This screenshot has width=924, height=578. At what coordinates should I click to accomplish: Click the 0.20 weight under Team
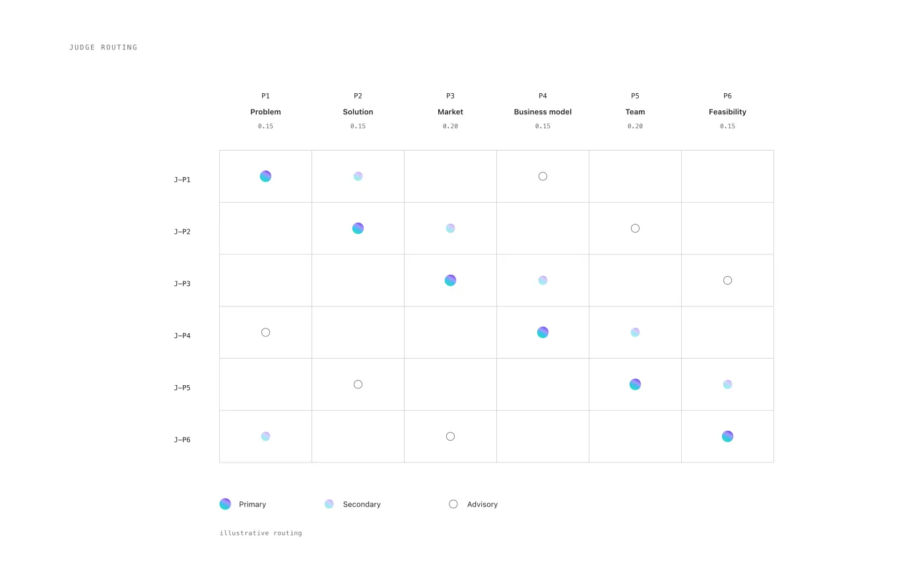point(635,126)
